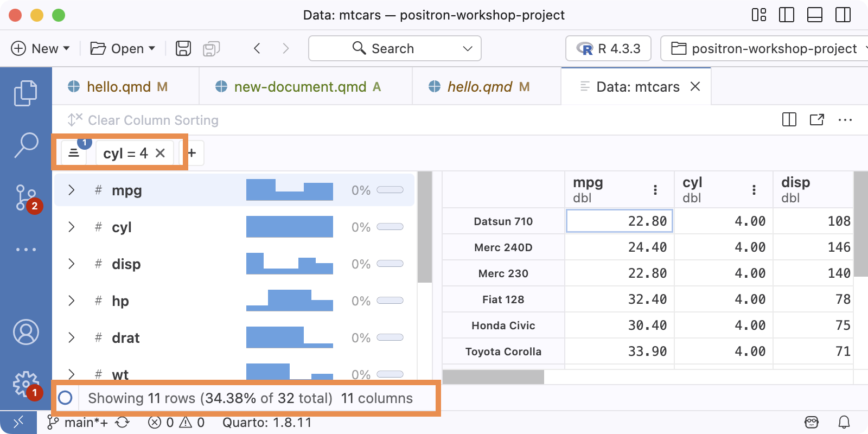
Task: Click the data grid vertical scrollbar
Action: (x=861, y=224)
